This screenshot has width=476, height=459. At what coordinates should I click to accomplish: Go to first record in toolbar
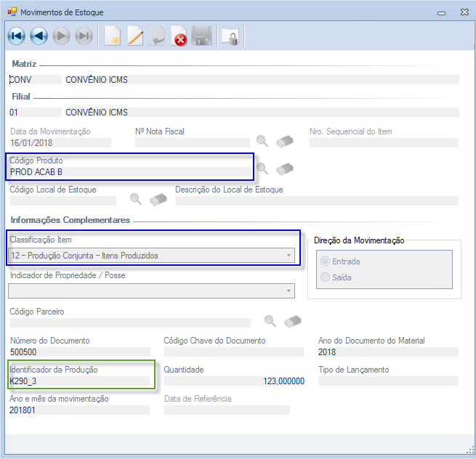pyautogui.click(x=16, y=36)
